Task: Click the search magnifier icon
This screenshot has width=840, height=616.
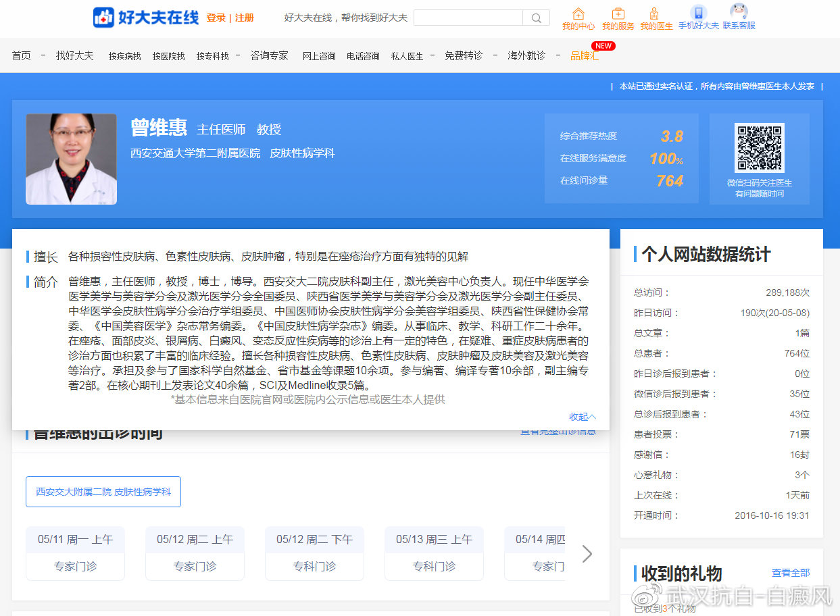Action: coord(536,18)
